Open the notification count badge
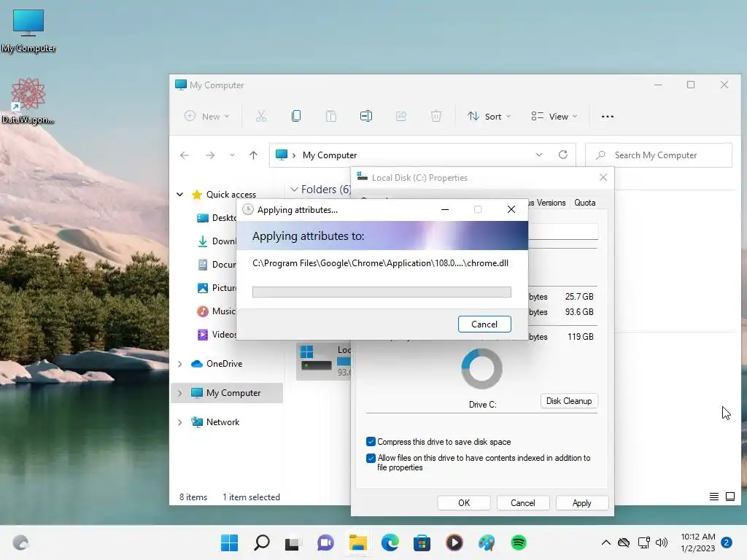The width and height of the screenshot is (747, 560). tap(727, 542)
